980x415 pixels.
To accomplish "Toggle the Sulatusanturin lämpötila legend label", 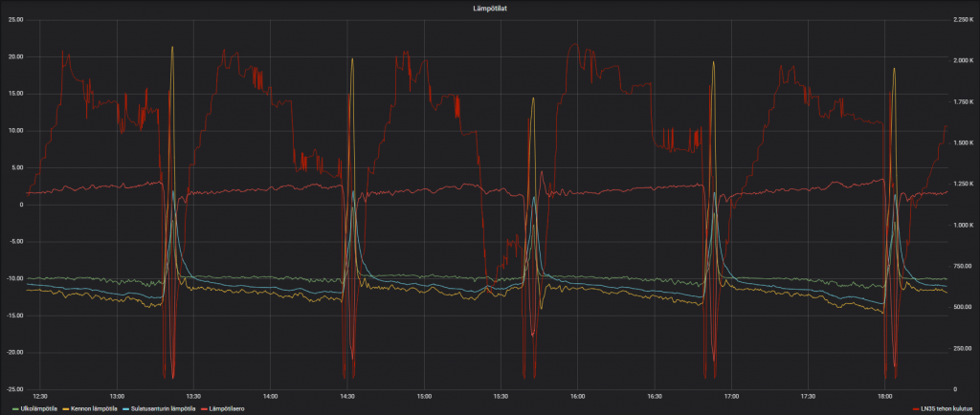I will point(161,409).
